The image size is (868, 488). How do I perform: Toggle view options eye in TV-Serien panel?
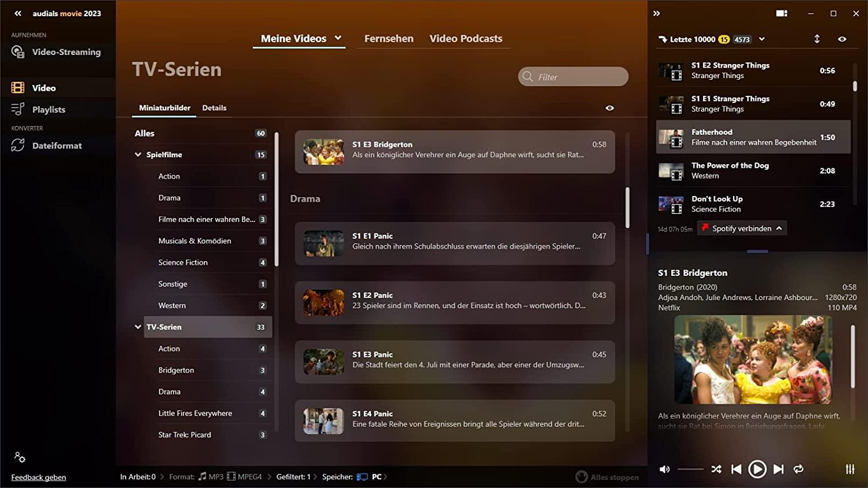pyautogui.click(x=609, y=108)
